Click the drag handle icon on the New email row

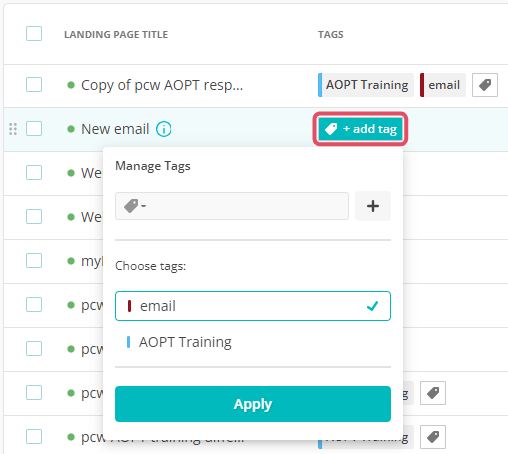tap(13, 129)
